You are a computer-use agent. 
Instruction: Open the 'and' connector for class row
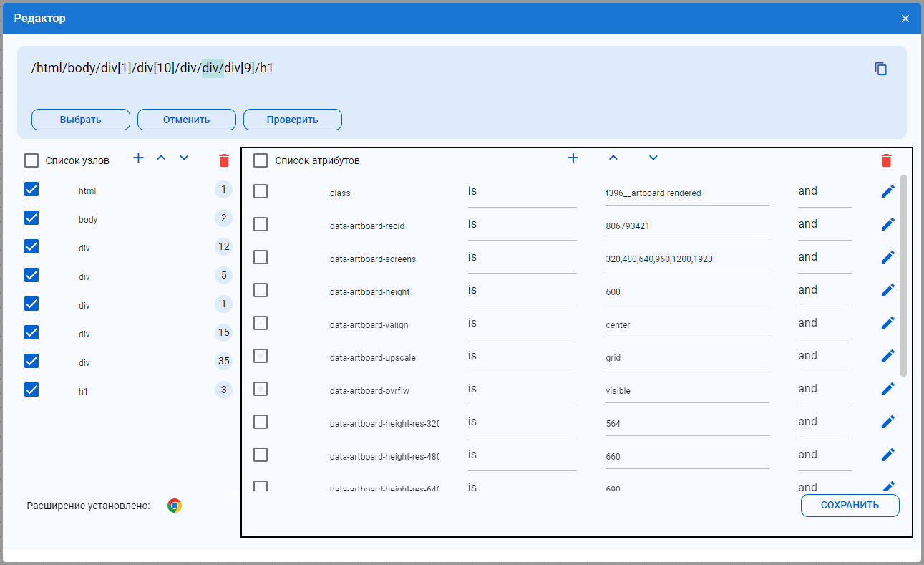[x=825, y=192]
